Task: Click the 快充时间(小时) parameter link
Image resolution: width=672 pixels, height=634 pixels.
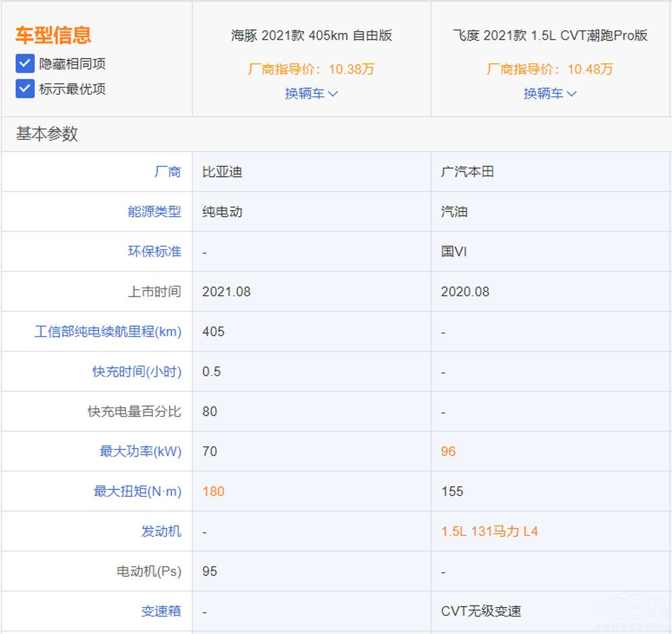Action: [x=136, y=371]
